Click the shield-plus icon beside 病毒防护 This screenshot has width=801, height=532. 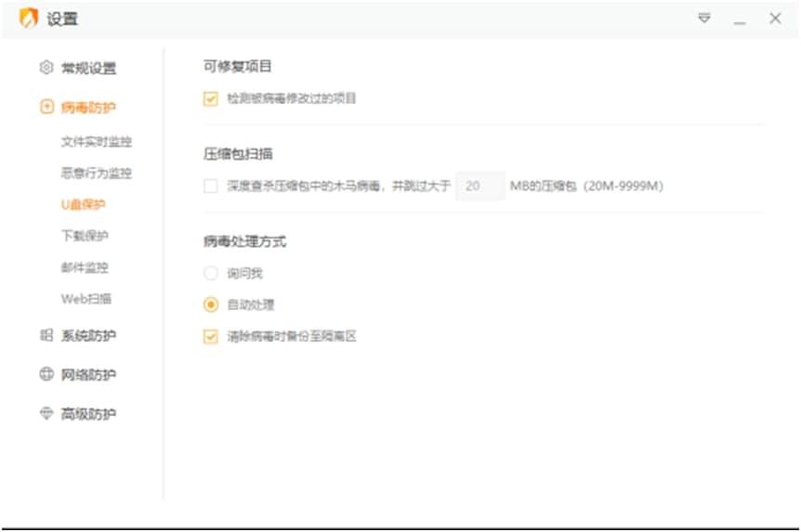tap(46, 107)
